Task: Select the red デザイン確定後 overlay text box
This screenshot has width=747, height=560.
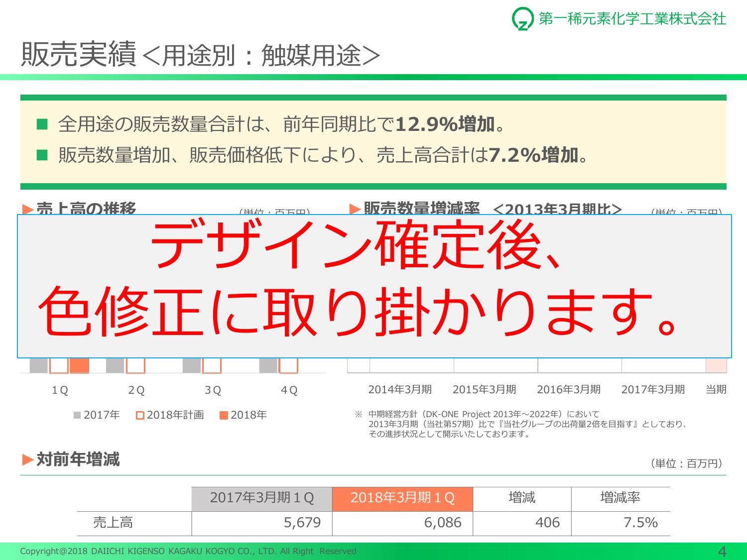Action: 374,286
